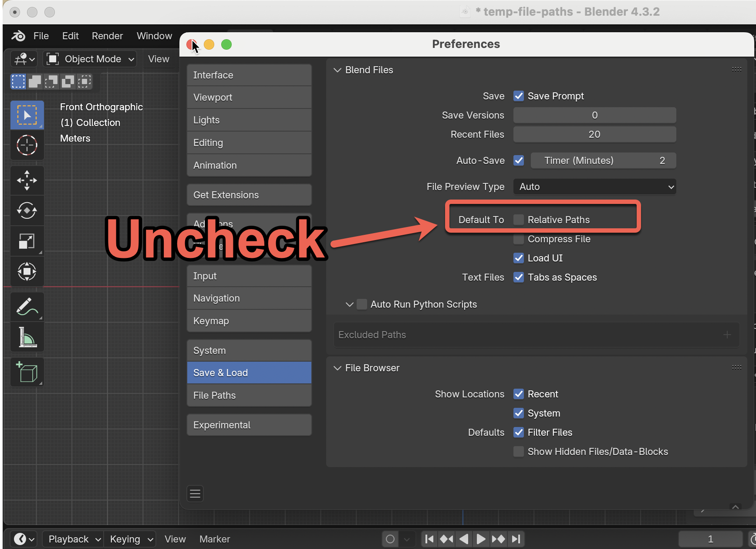This screenshot has width=756, height=549.
Task: Enable Auto Run Python Scripts
Action: [x=362, y=304]
